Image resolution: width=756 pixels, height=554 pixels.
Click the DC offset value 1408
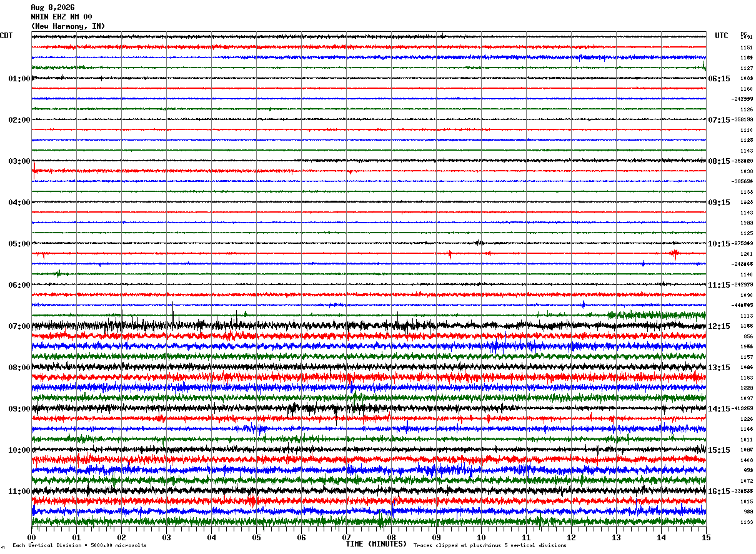click(x=746, y=460)
